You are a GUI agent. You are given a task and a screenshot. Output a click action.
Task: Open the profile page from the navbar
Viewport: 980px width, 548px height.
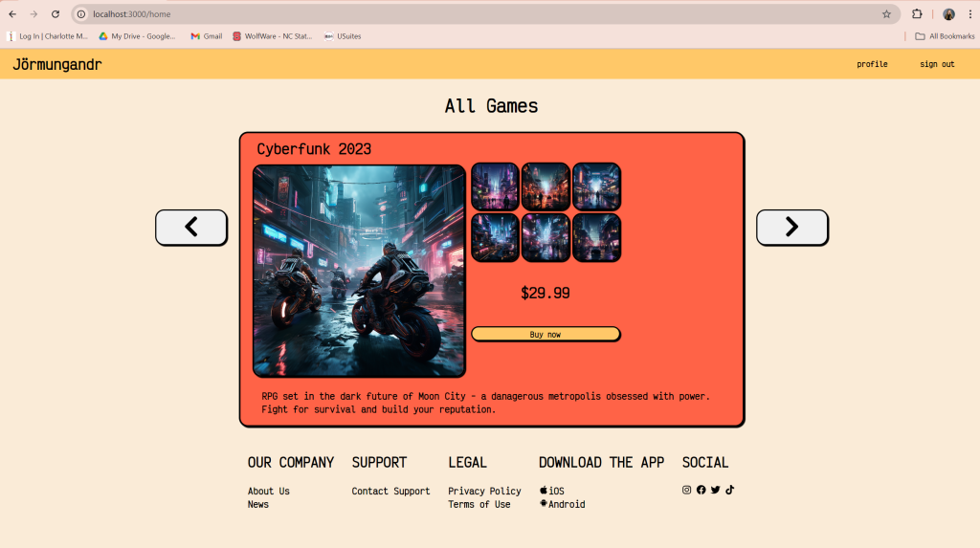coord(872,64)
